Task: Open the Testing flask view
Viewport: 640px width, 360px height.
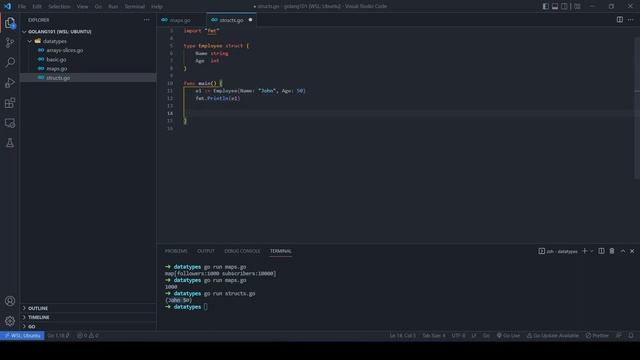Action: click(10, 143)
